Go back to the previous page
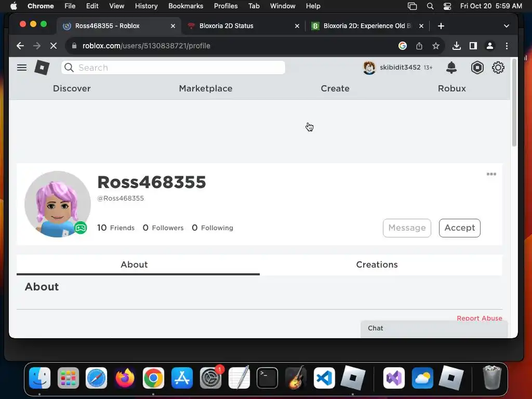The image size is (532, 399). (20, 46)
